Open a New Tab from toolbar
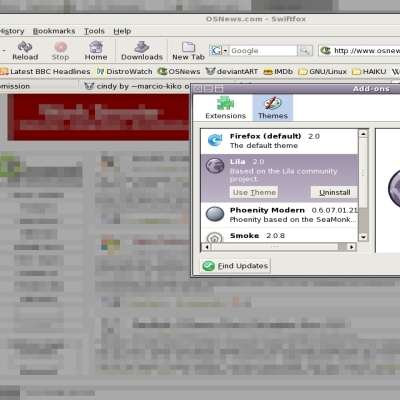 [x=188, y=51]
